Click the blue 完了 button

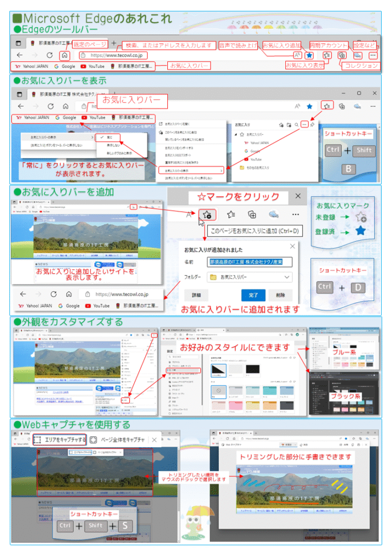(253, 295)
